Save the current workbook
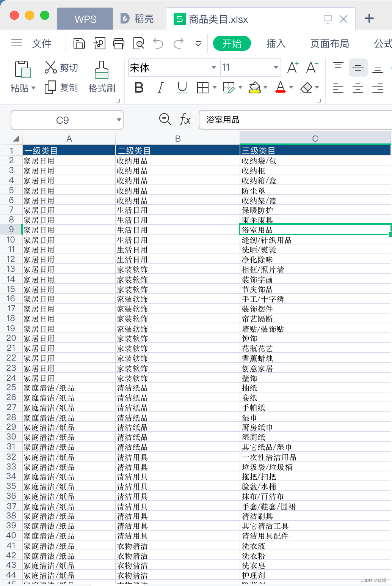This screenshot has width=392, height=586. [78, 43]
